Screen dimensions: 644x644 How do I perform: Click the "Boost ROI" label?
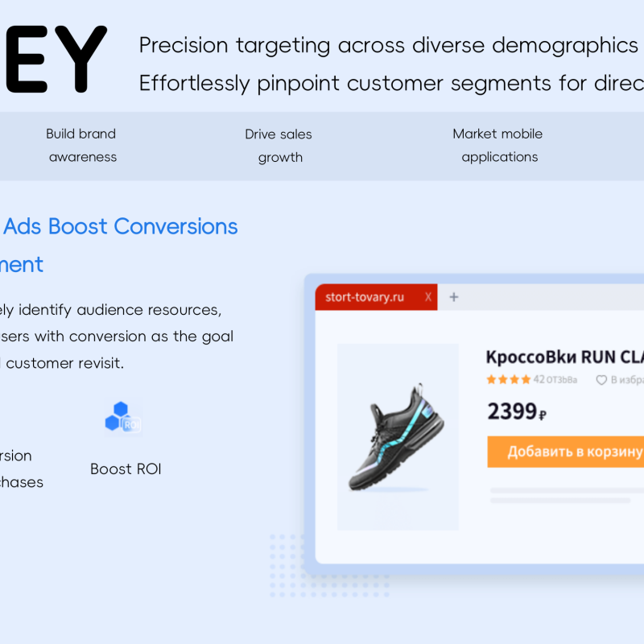[x=126, y=469]
